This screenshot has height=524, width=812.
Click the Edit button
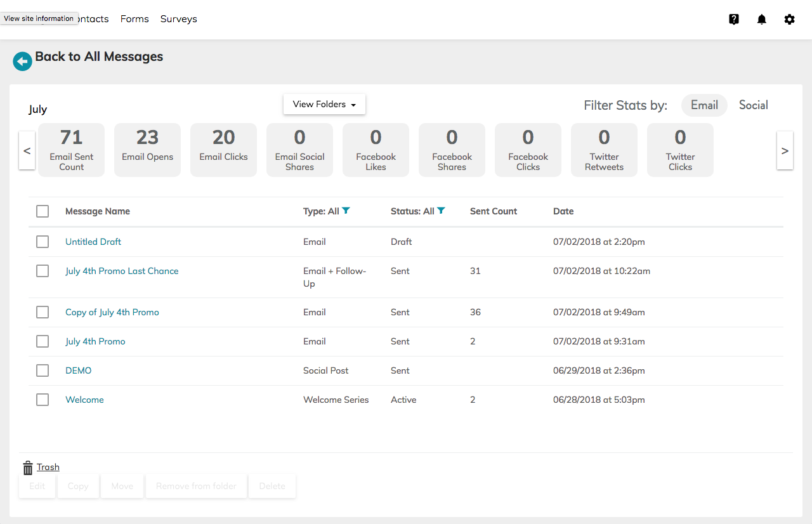coord(37,486)
